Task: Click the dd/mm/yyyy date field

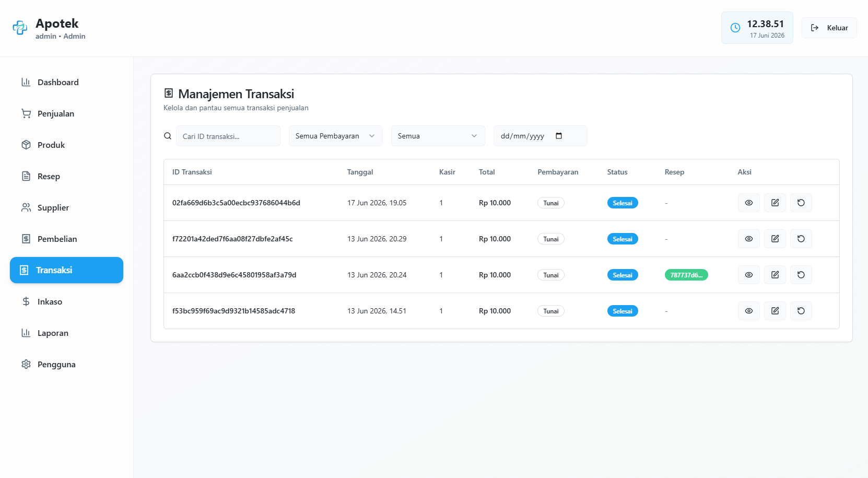Action: coord(541,136)
